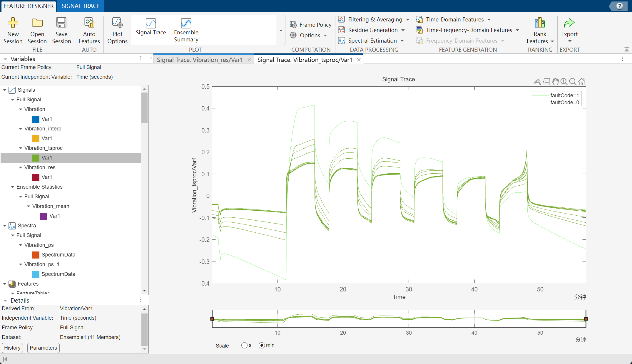Click the New Session icon

click(x=13, y=23)
